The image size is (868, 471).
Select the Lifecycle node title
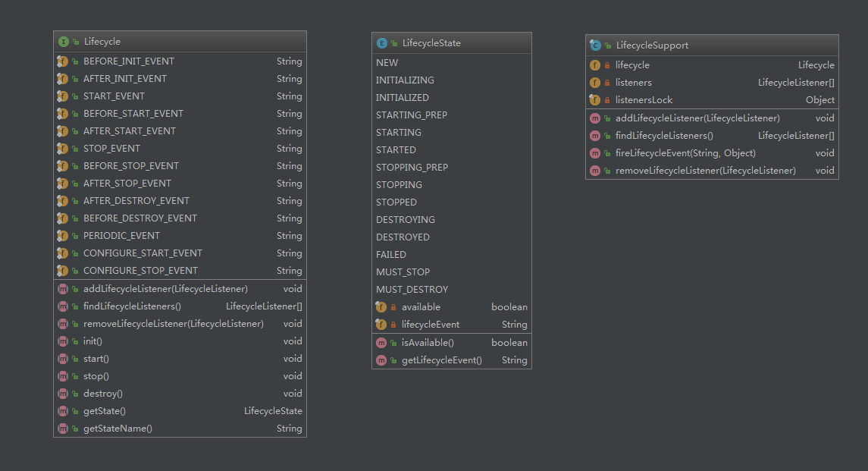click(x=102, y=42)
